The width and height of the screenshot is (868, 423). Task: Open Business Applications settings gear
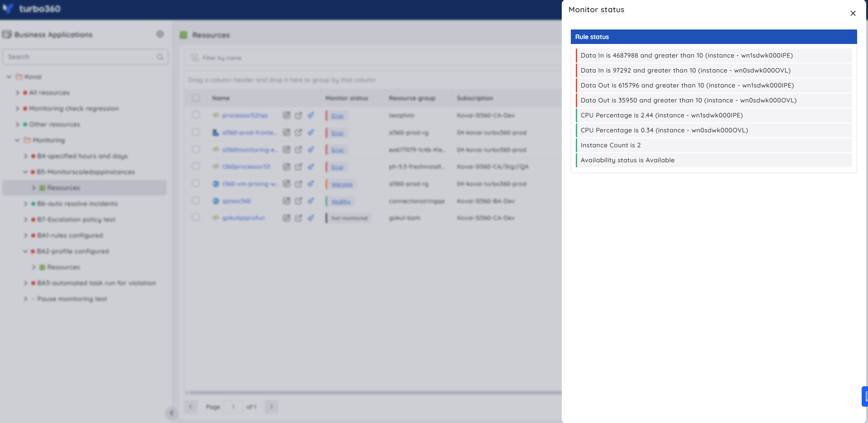[x=160, y=34]
